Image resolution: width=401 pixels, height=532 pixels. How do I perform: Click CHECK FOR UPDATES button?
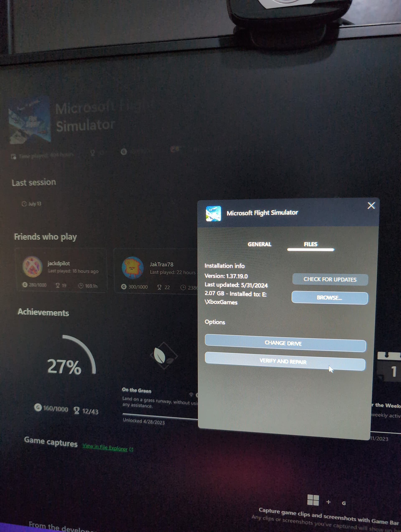[x=330, y=280]
